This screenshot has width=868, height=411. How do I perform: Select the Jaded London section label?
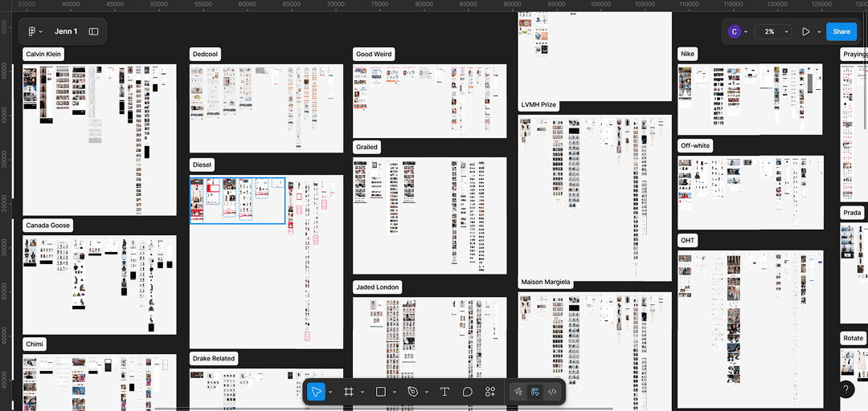point(377,287)
